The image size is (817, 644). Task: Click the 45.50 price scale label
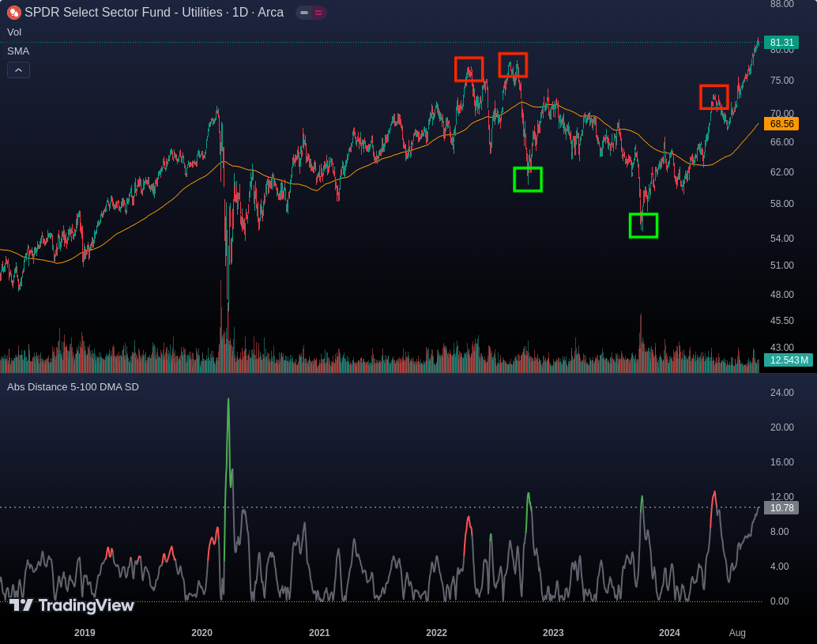[x=781, y=321]
